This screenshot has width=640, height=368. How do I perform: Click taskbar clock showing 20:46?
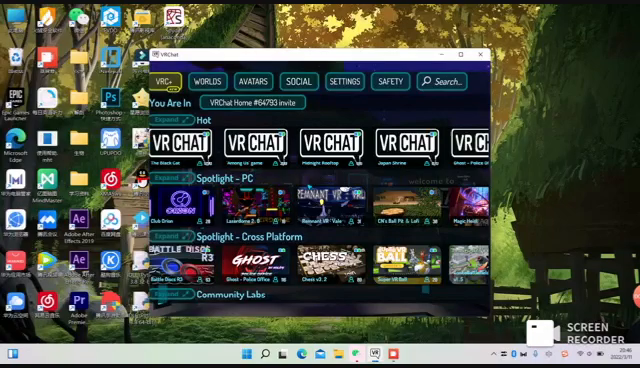coord(622,354)
